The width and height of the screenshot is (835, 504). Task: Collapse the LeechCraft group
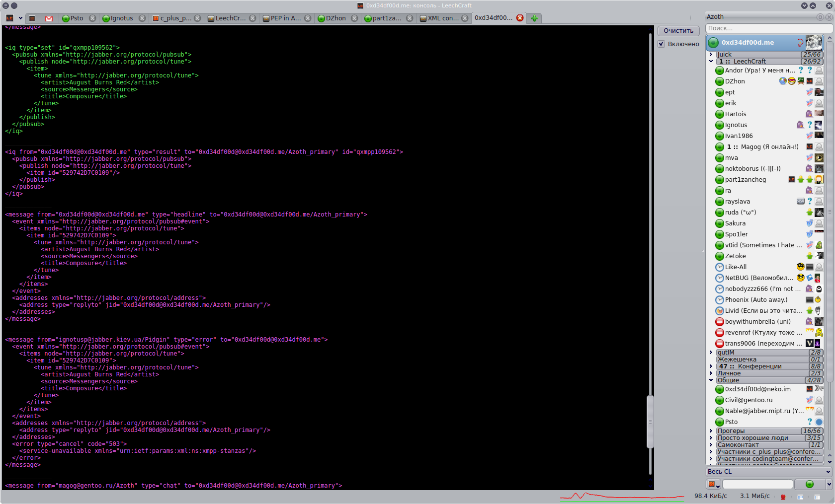pyautogui.click(x=711, y=62)
